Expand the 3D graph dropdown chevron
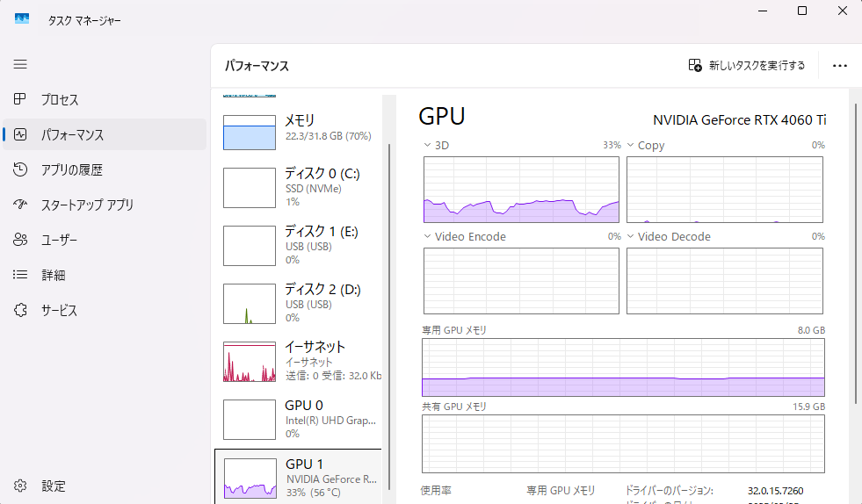This screenshot has height=504, width=862. (428, 145)
